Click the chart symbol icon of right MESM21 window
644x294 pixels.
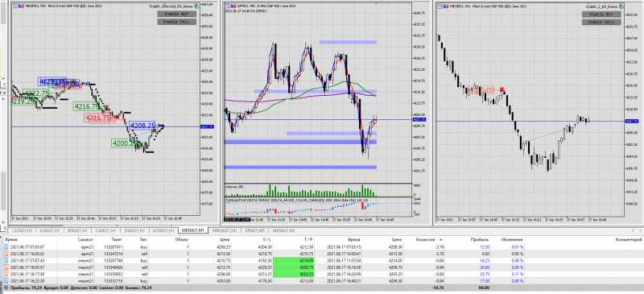coord(440,6)
